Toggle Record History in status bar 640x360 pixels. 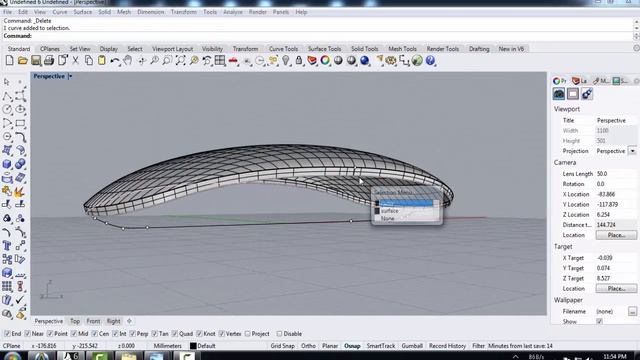pos(447,346)
